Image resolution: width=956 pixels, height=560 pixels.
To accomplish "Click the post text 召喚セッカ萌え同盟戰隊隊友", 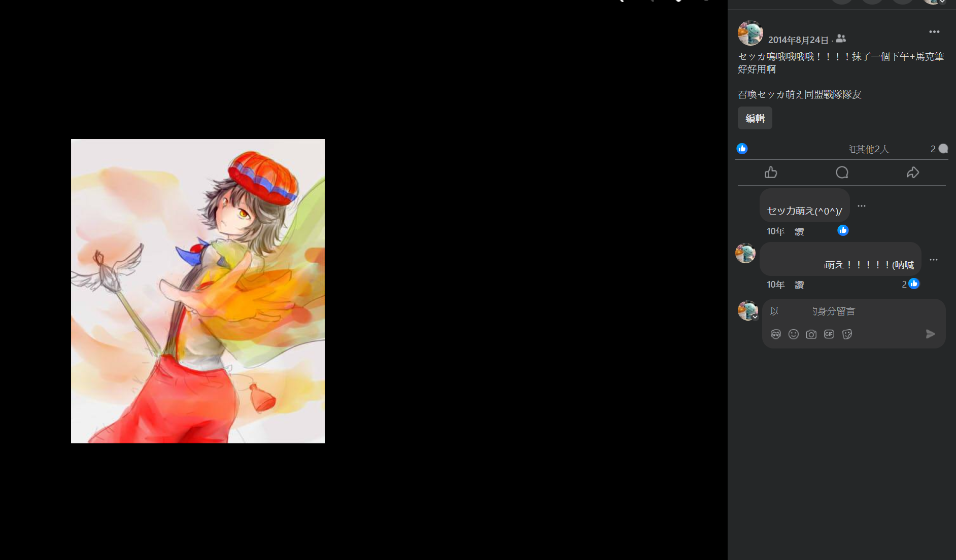I will 800,95.
